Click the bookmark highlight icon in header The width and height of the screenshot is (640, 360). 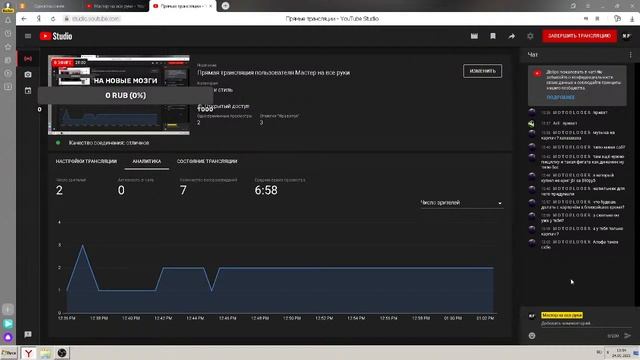point(493,36)
